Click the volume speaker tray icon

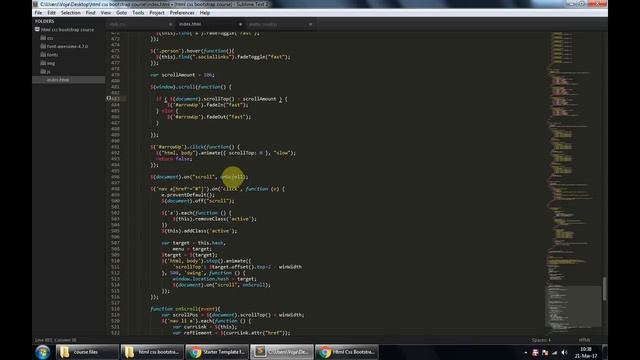point(564,352)
